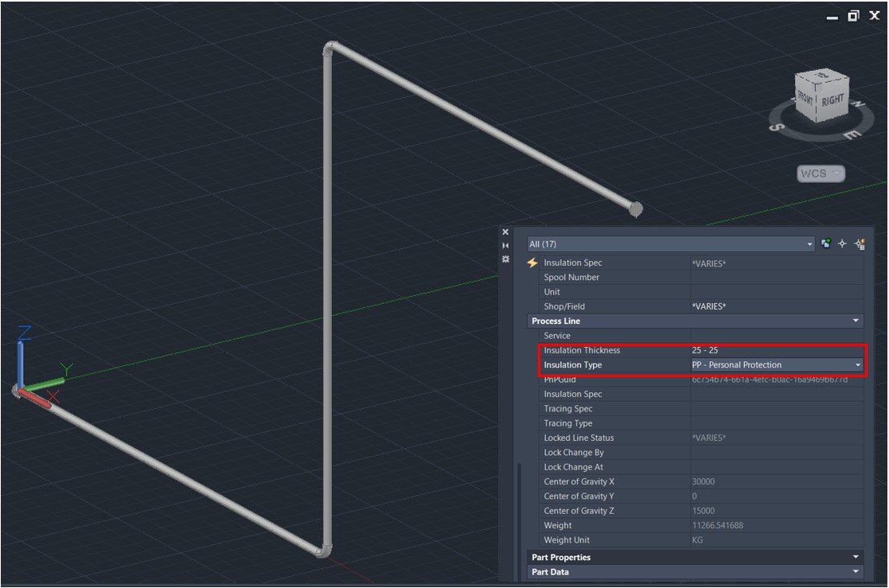Select the FRONT face of the ViewCube
889x588 pixels.
pos(806,99)
